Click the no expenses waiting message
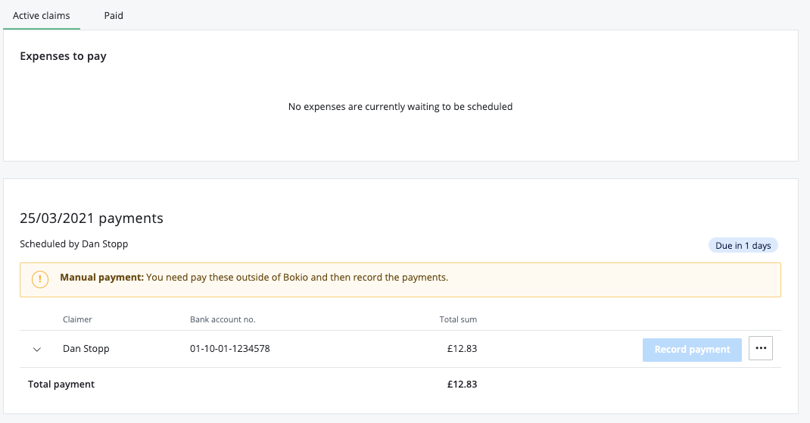 coord(400,106)
